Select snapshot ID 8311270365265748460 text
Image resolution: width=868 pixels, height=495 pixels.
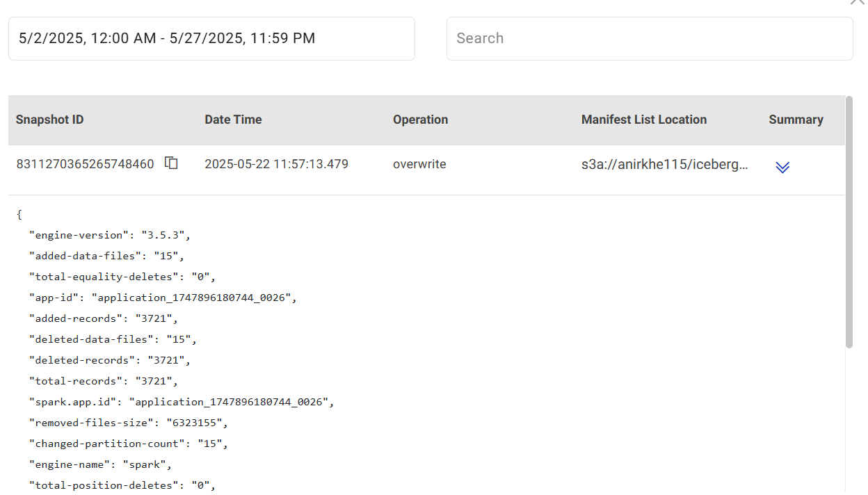pyautogui.click(x=85, y=164)
